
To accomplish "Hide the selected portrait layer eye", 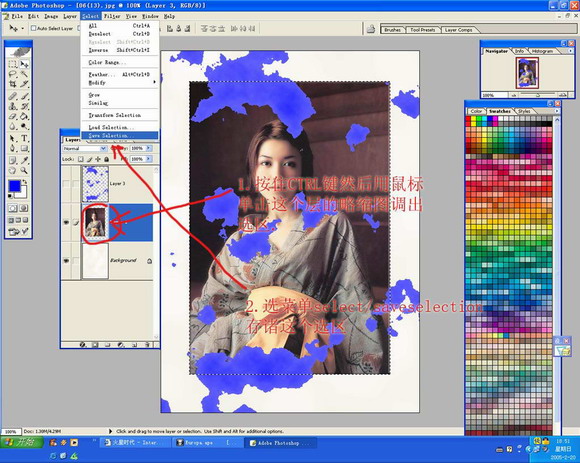I will (66, 222).
